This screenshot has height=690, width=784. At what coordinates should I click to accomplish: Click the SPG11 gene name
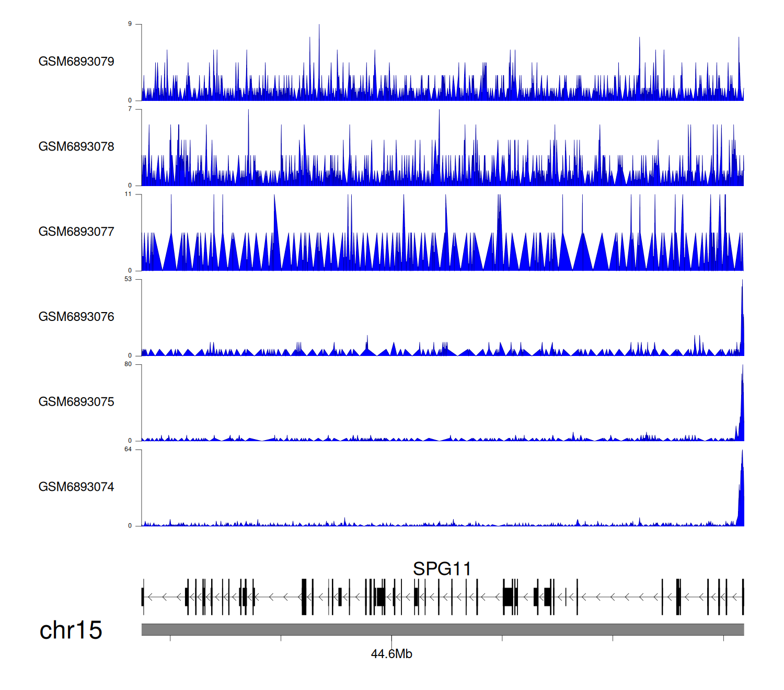tap(442, 569)
